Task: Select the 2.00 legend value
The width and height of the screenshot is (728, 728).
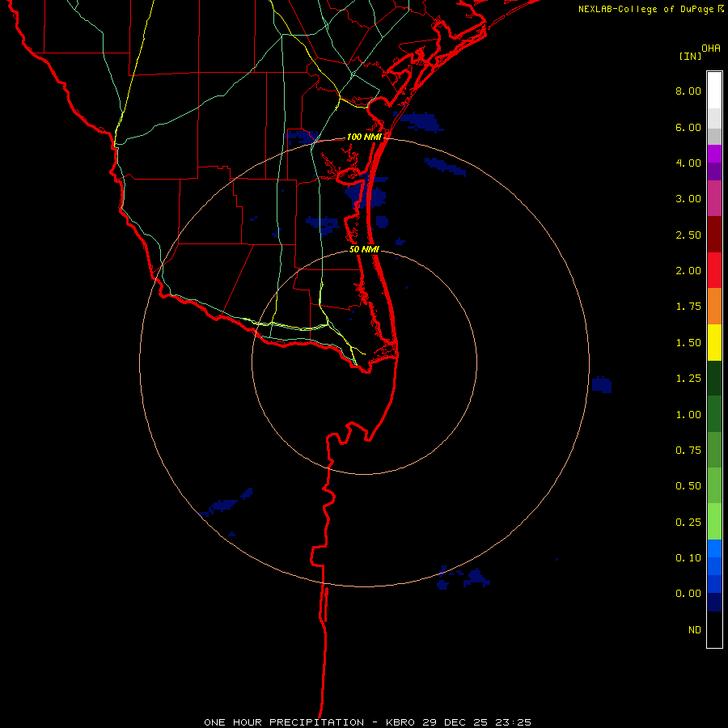Action: 688,271
